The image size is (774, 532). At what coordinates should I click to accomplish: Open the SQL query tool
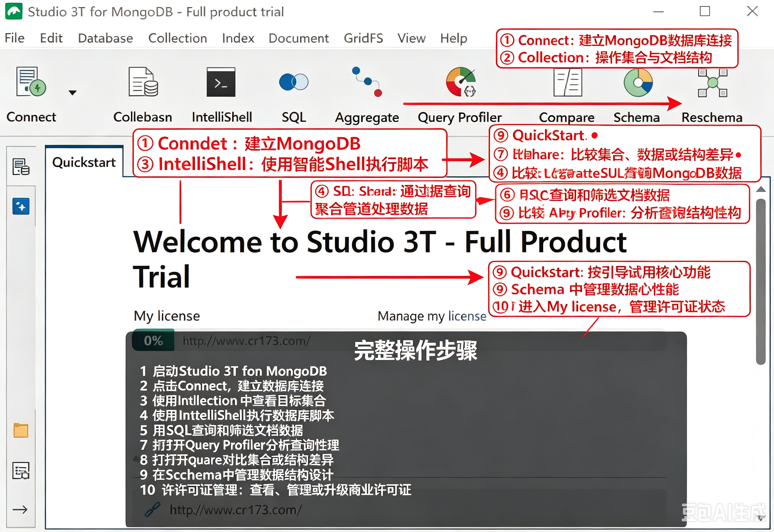(x=293, y=82)
